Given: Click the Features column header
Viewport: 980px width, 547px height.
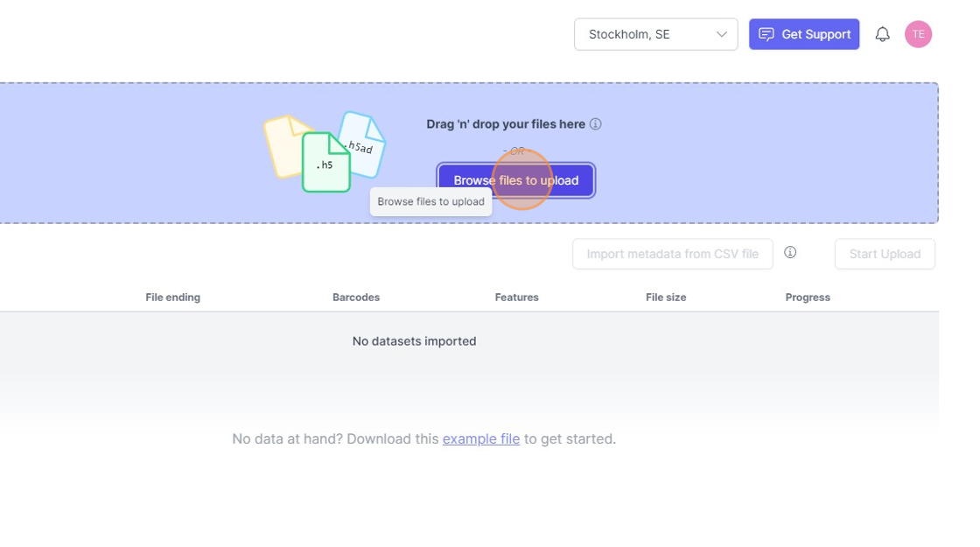Looking at the screenshot, I should click(x=516, y=298).
